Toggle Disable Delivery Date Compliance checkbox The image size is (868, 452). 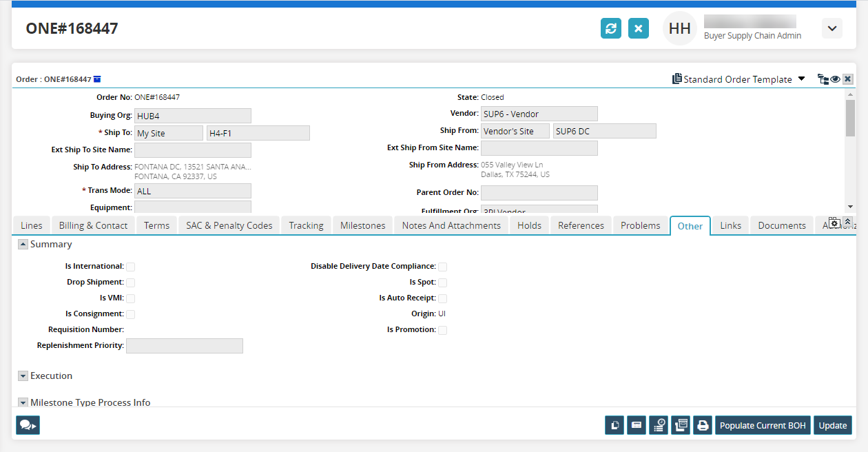click(x=443, y=267)
